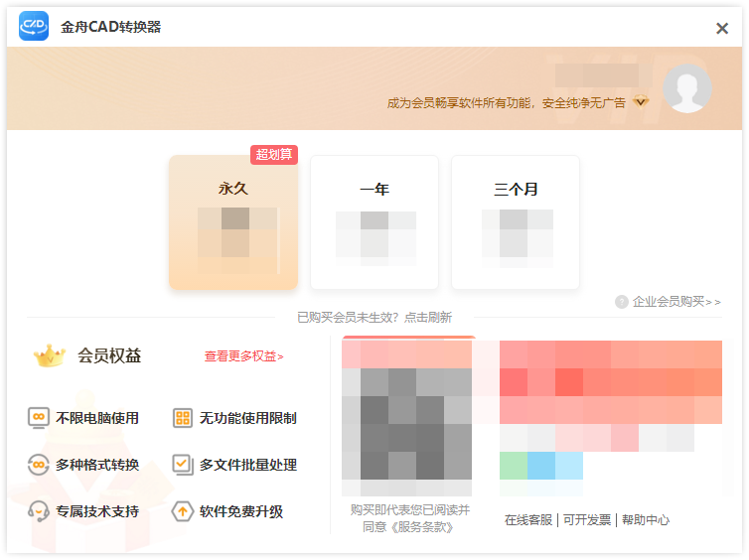Click the 会员权益 heading
The width and height of the screenshot is (749, 560).
pos(109,355)
